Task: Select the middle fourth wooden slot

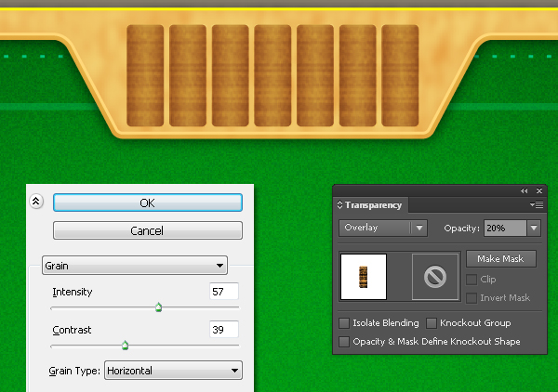Action: tap(272, 75)
